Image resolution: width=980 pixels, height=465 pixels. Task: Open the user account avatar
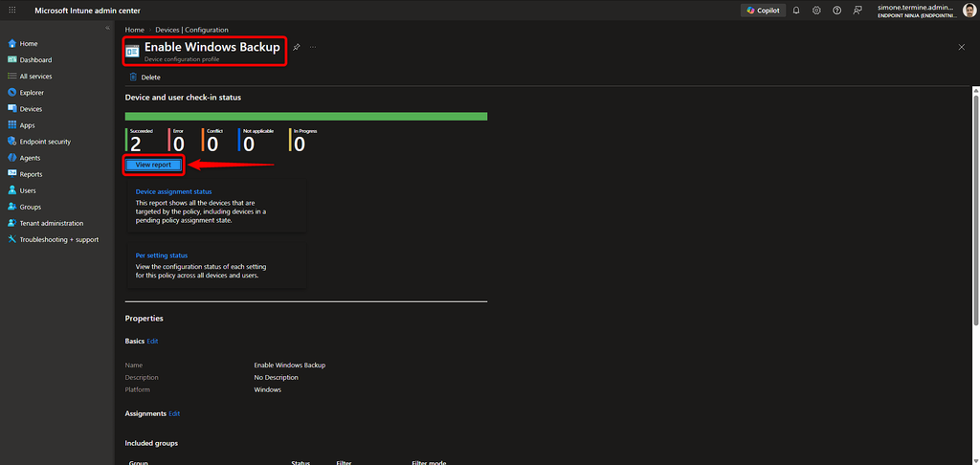click(x=969, y=11)
